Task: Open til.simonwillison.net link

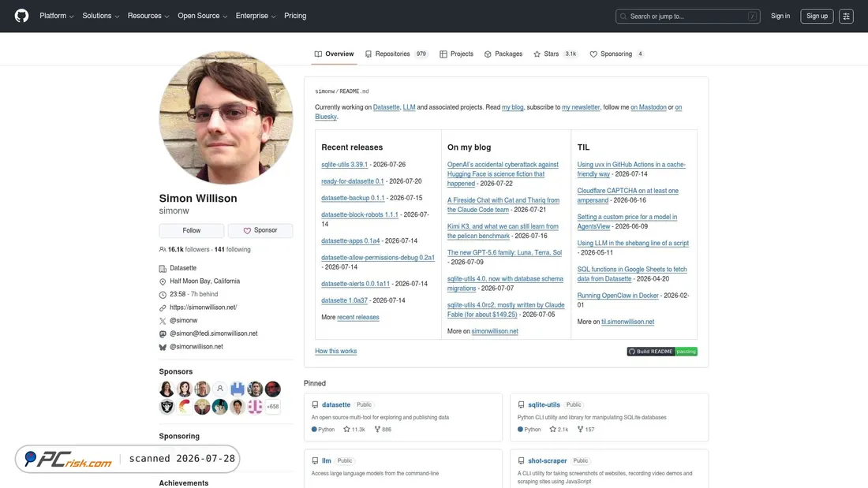Action: [628, 322]
